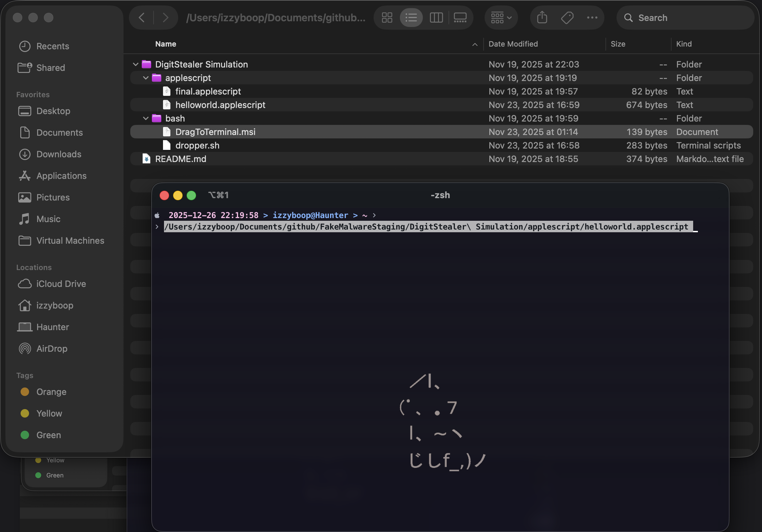Open the more actions ellipsis menu
This screenshot has width=762, height=532.
(x=592, y=18)
